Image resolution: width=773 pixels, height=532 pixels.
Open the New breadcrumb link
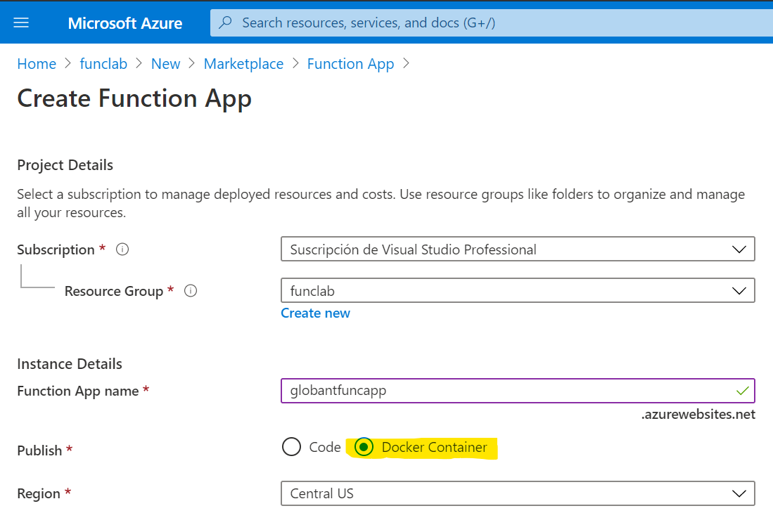coord(165,64)
